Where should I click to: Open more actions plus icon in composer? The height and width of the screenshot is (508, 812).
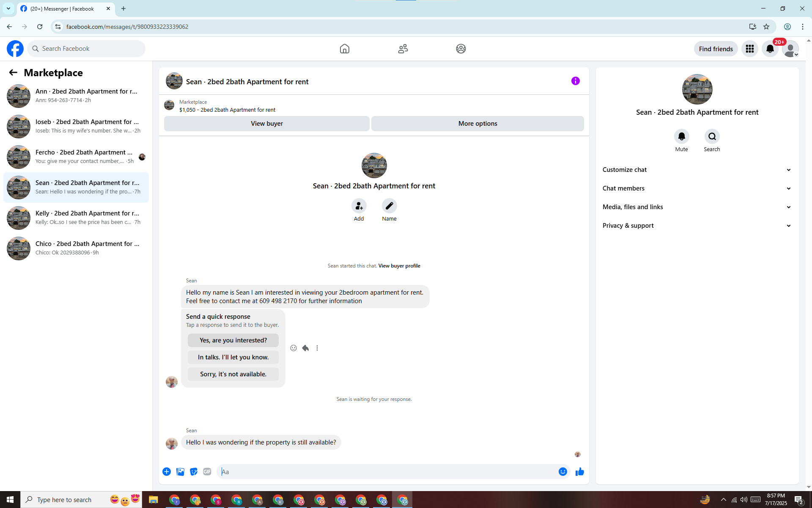[x=167, y=472]
